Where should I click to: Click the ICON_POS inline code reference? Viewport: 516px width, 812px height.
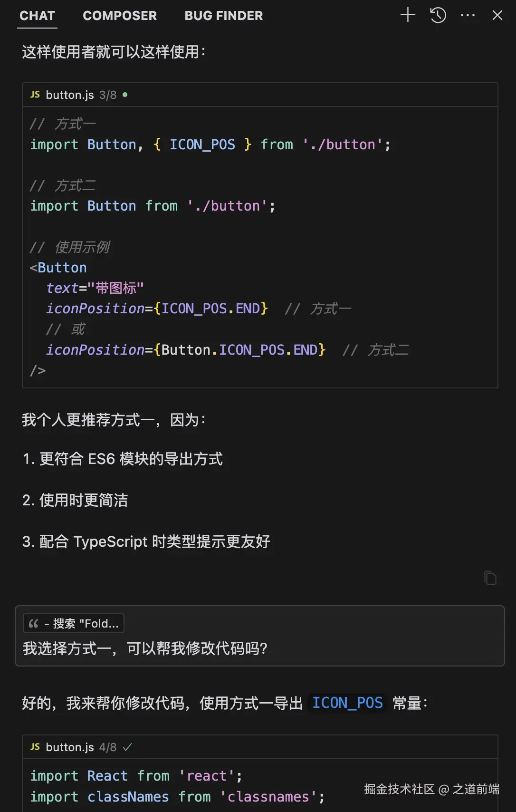pos(347,703)
